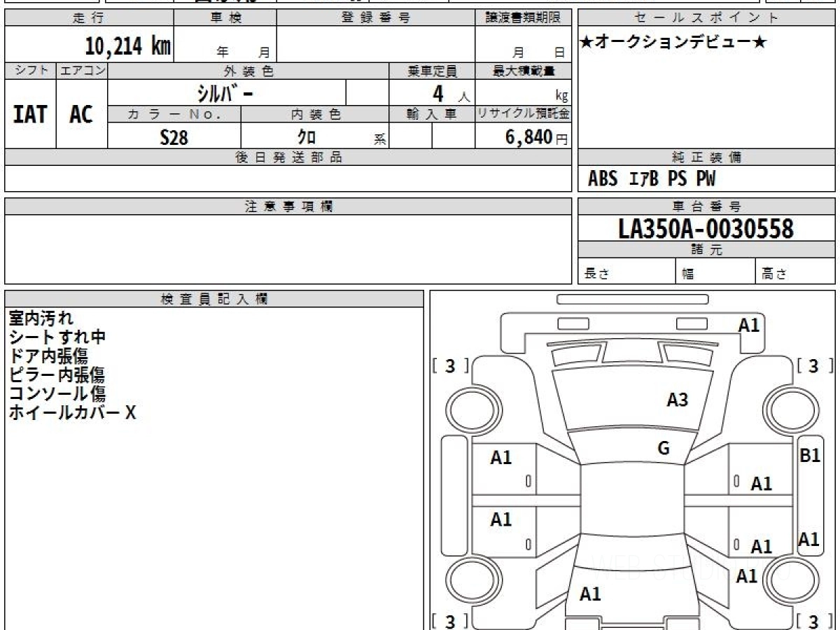Open the セールスポイント sales point section
This screenshot has width=840, height=630.
[707, 19]
